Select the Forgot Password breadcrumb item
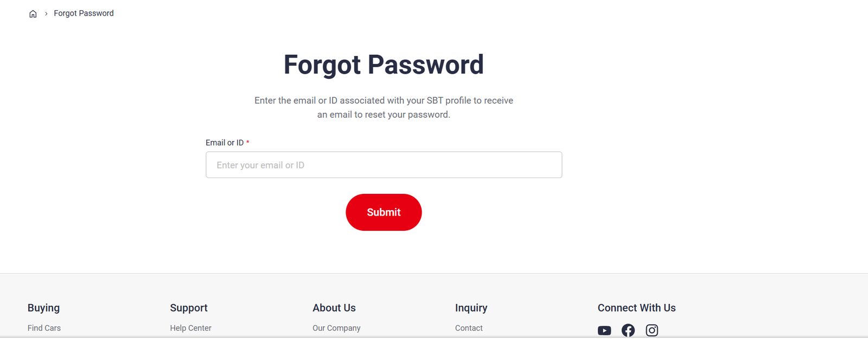The height and width of the screenshot is (341, 868). pos(84,13)
